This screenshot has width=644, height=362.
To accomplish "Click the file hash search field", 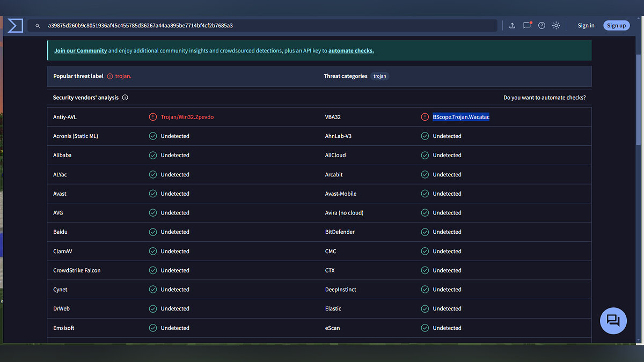I will point(268,26).
